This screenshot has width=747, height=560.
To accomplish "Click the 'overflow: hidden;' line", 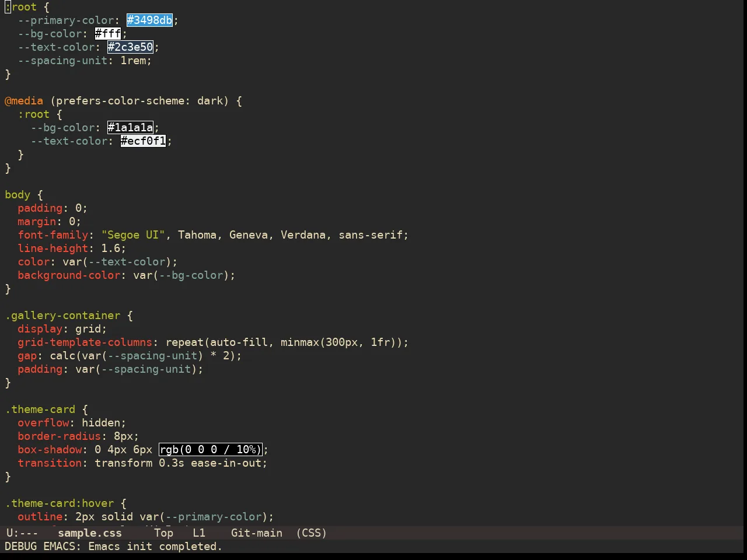I will [x=72, y=423].
